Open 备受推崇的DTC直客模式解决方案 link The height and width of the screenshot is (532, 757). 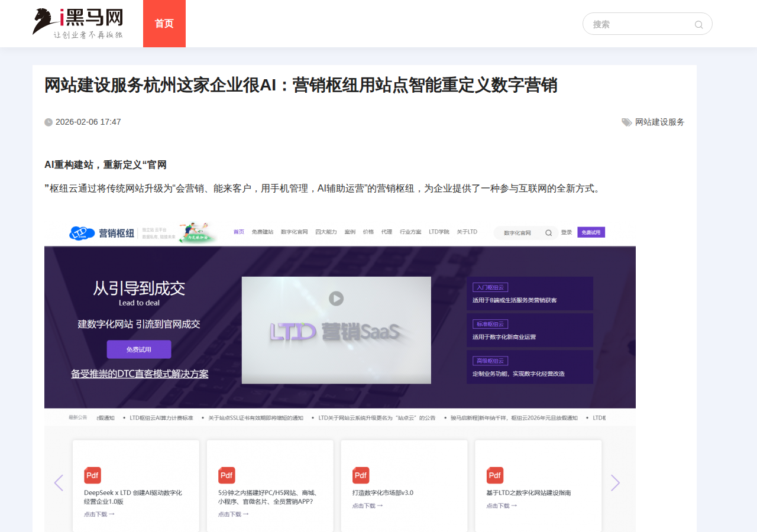point(140,374)
